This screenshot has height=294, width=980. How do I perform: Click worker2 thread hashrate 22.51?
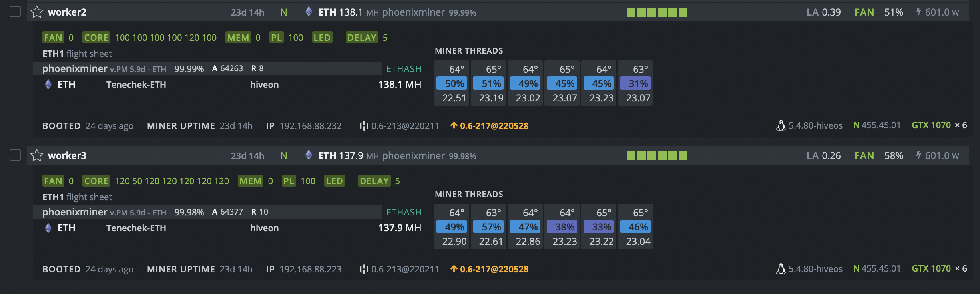click(454, 98)
